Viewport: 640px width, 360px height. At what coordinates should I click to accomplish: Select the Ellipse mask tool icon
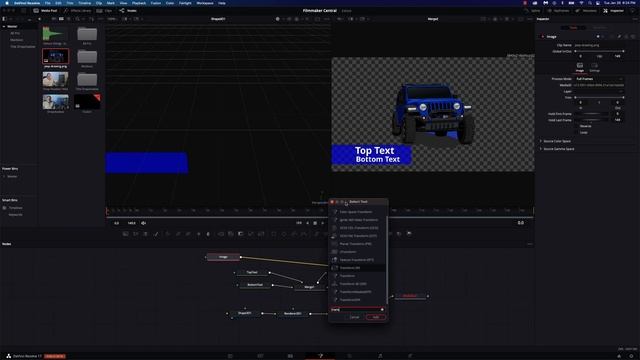point(284,234)
